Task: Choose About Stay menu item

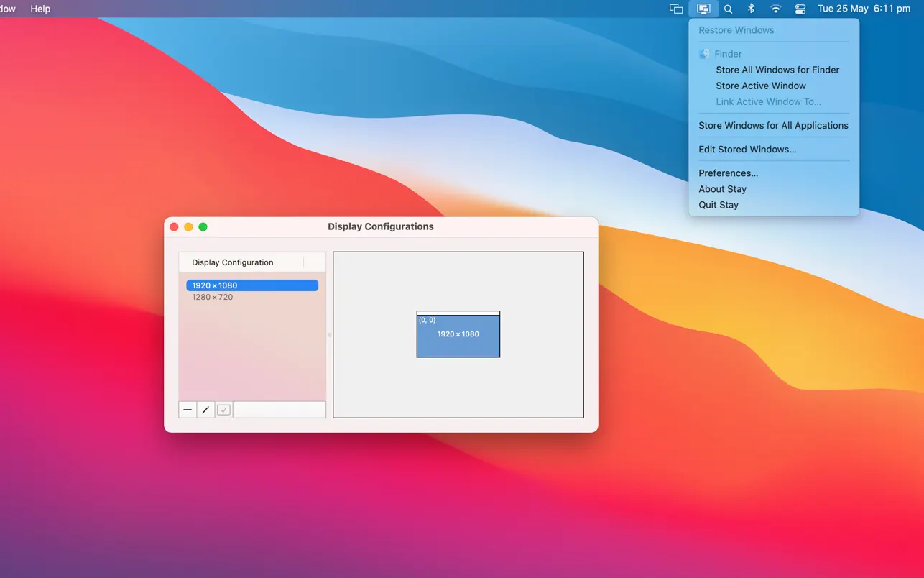Action: point(722,189)
